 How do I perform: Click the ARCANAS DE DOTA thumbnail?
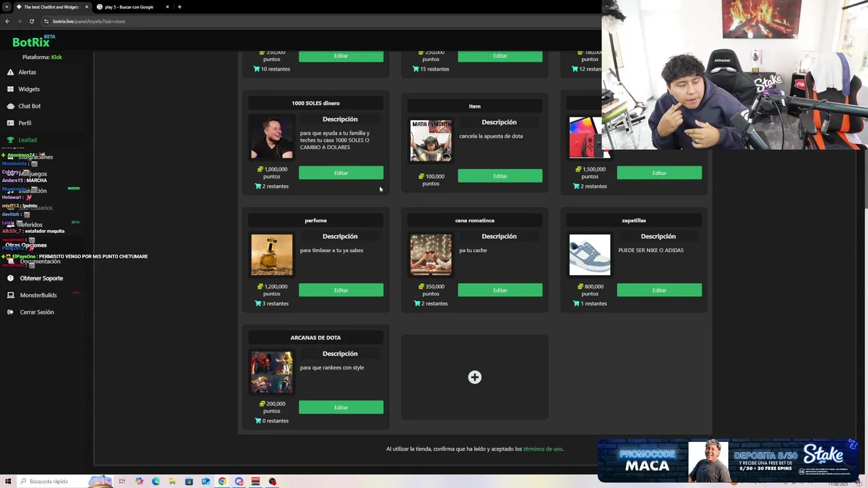tap(272, 372)
